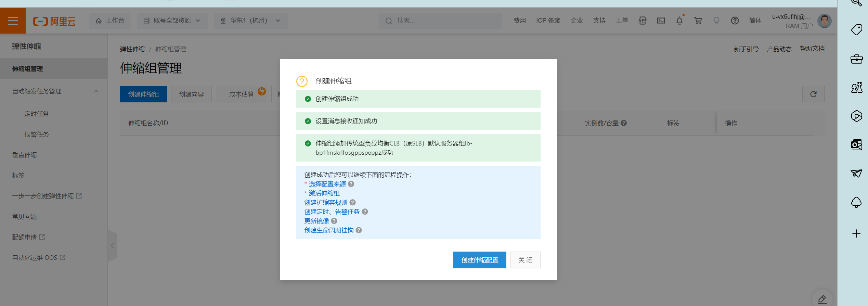Open the Microsoft 365 icon in sidebar
Viewport: 868px width, 306px height.
[856, 116]
